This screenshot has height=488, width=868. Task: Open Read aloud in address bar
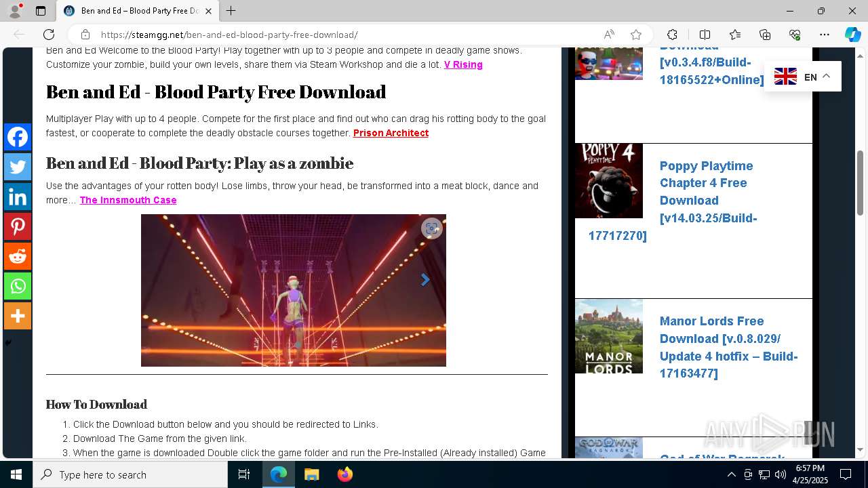[x=609, y=35]
